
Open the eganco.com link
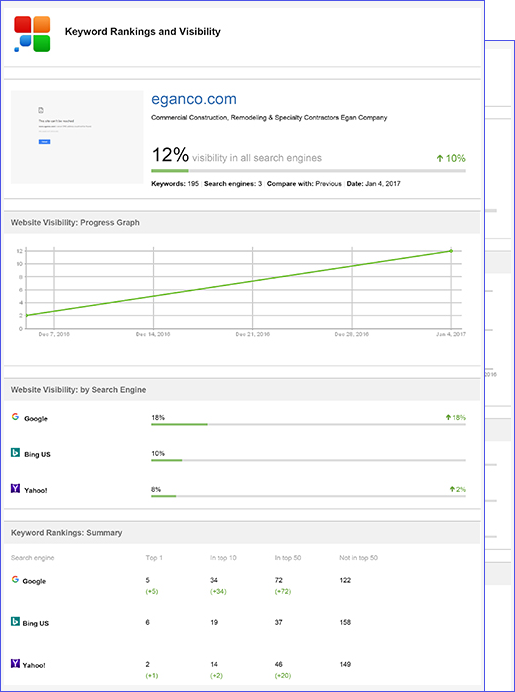(x=194, y=99)
